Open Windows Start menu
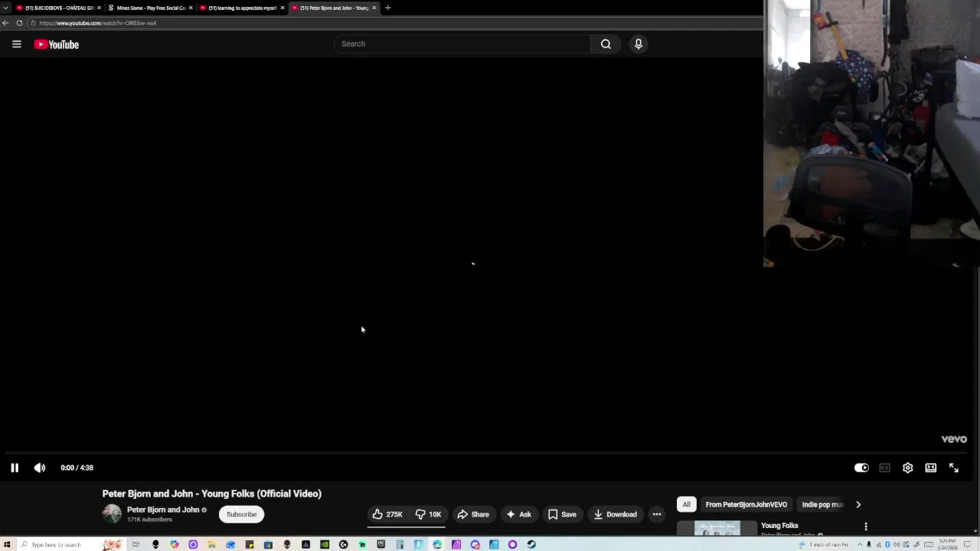This screenshot has height=551, width=980. 6,544
